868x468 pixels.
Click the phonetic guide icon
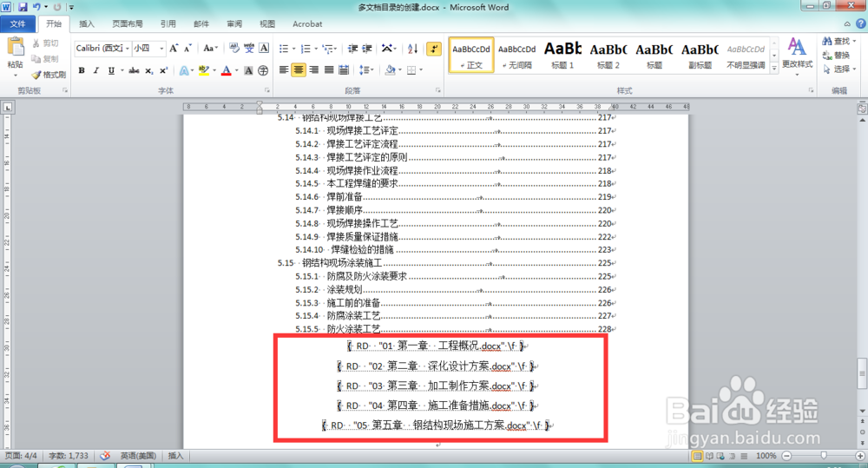[x=249, y=48]
